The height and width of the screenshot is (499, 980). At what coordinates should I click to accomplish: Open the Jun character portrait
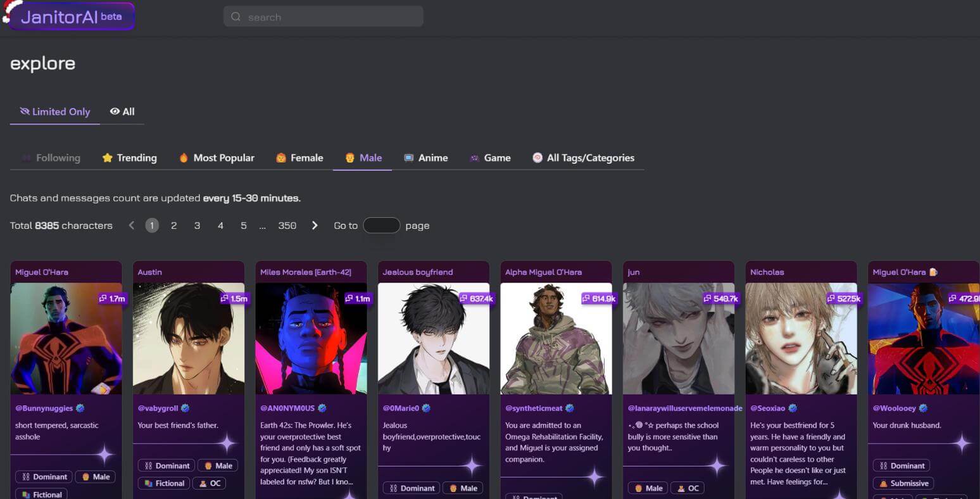coord(679,338)
